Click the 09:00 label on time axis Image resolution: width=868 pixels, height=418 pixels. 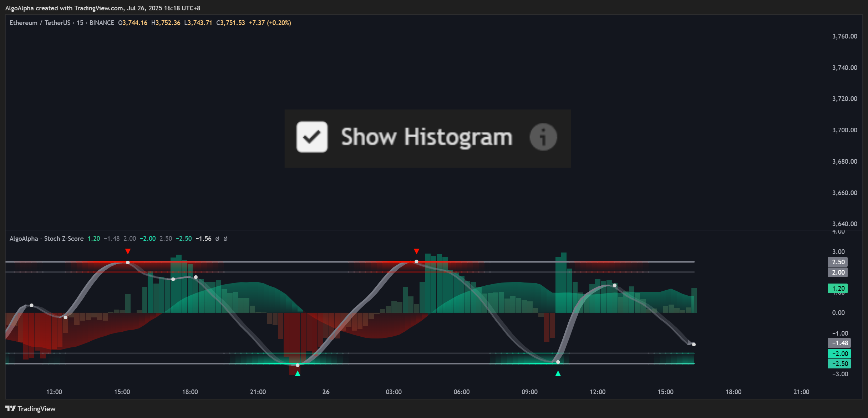(529, 392)
